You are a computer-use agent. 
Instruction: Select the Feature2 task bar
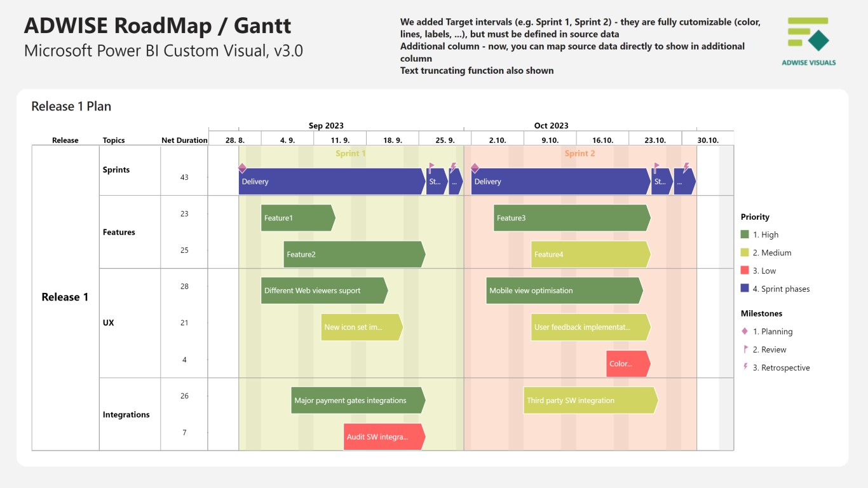pos(354,254)
